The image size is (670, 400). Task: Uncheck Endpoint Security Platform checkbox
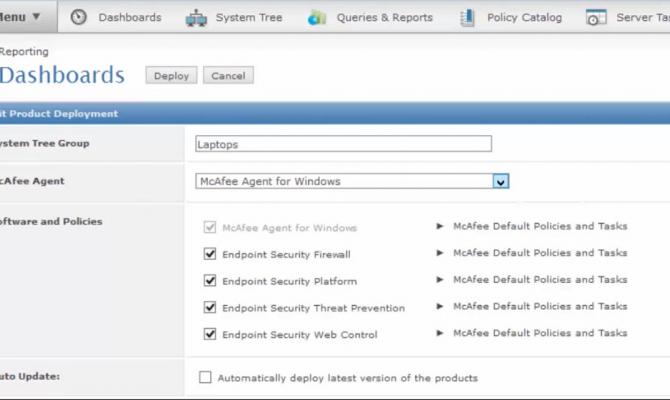tap(210, 281)
